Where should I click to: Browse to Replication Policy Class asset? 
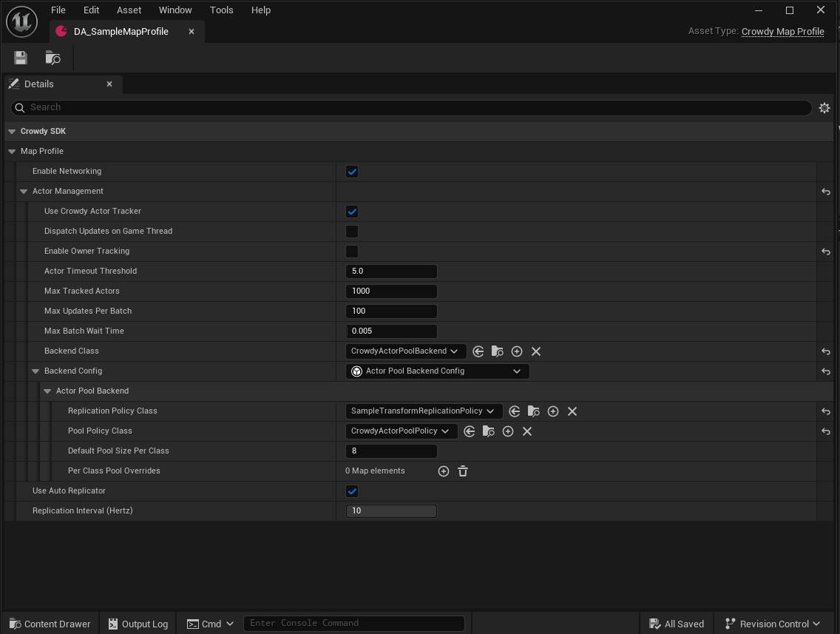point(534,411)
